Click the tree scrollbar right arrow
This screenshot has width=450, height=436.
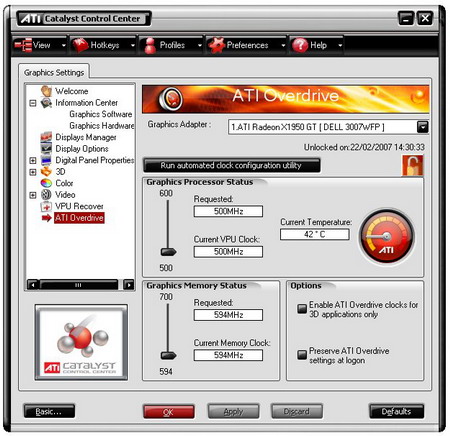pos(129,285)
